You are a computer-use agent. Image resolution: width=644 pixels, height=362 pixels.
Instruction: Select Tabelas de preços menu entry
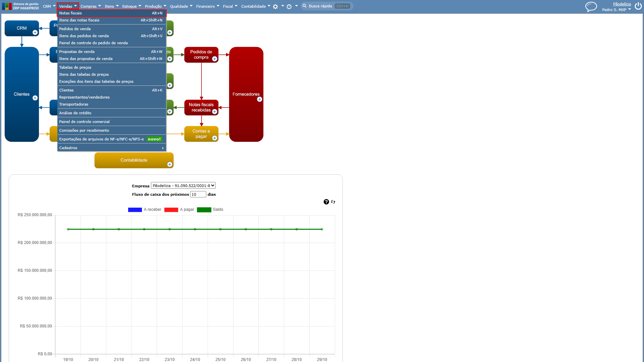112,67
